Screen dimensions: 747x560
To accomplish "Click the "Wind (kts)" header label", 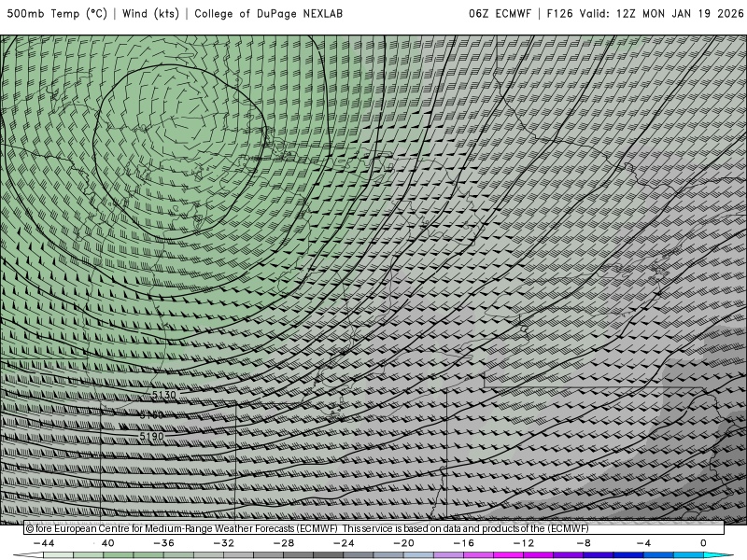I will pos(150,14).
